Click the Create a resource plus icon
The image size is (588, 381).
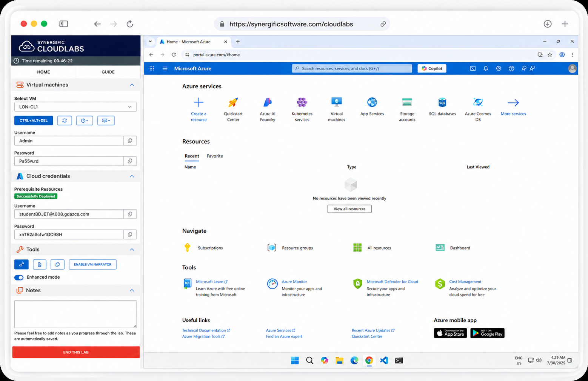tap(199, 102)
